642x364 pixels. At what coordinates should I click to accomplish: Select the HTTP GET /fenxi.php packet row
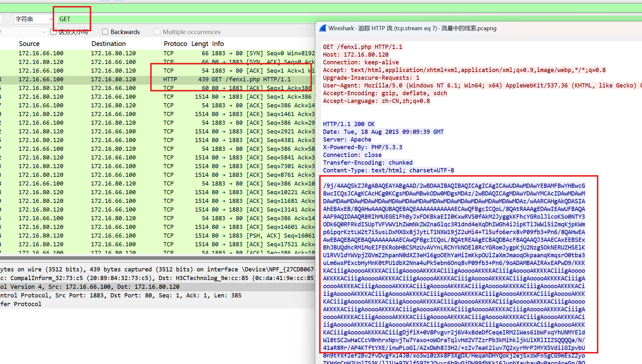pyautogui.click(x=158, y=79)
